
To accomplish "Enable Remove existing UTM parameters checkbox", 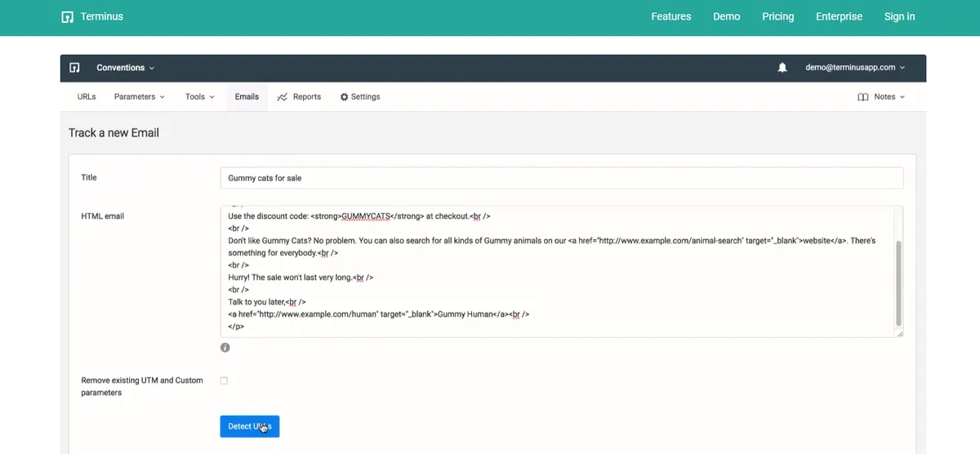I will tap(225, 381).
